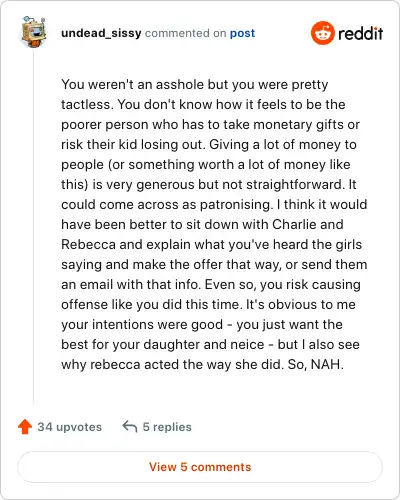Follow the blue "post" link
The width and height of the screenshot is (400, 500).
pyautogui.click(x=242, y=33)
